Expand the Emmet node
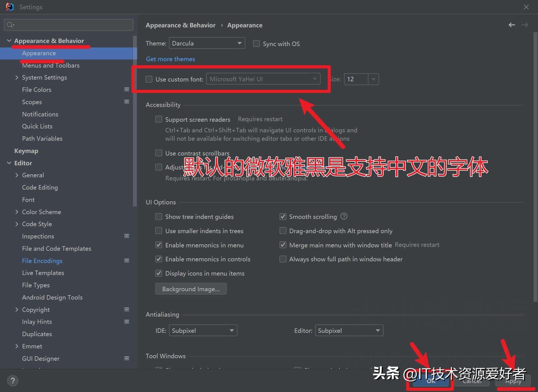 click(17, 346)
